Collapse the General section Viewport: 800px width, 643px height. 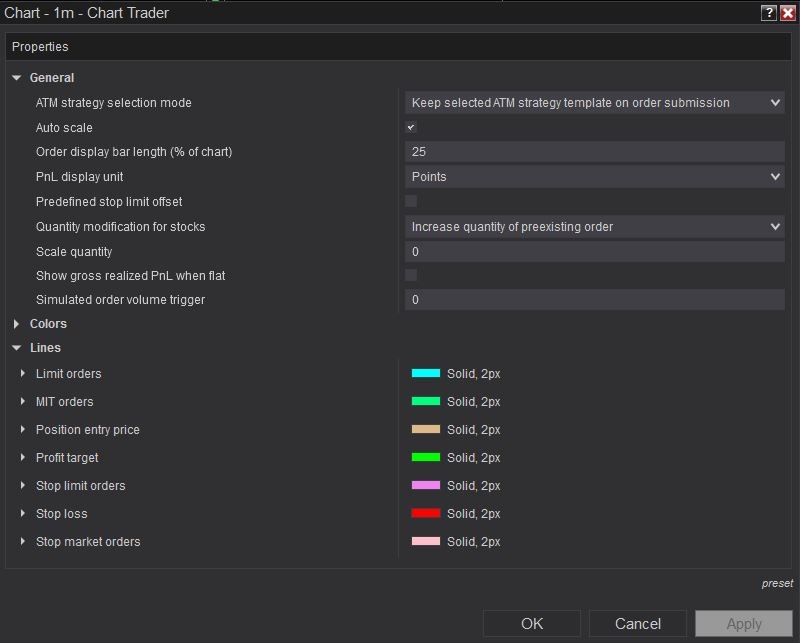(16, 78)
